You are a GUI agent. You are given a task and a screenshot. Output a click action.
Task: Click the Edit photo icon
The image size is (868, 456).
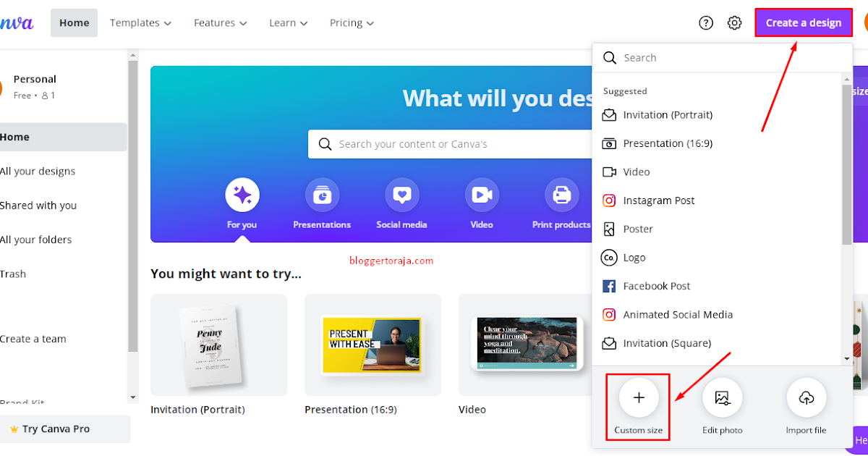click(722, 397)
